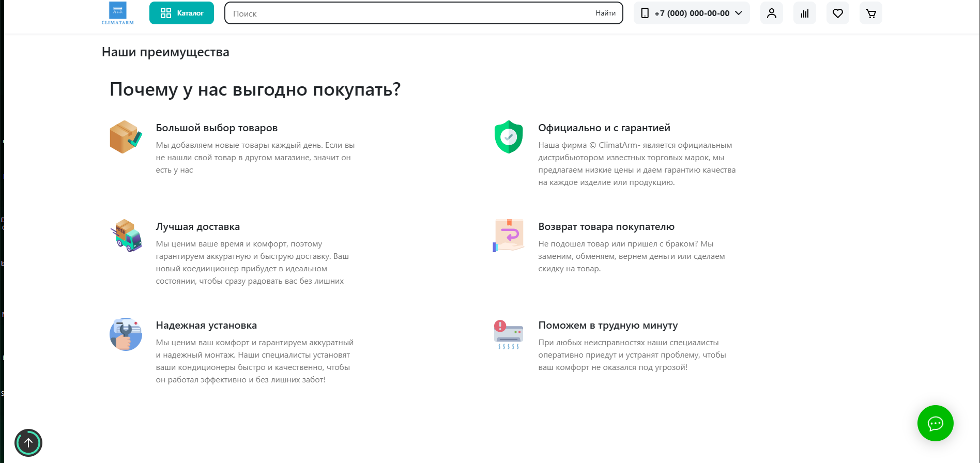
Task: Click the paragraph starting Мы ценим ваше время
Action: coord(253,263)
